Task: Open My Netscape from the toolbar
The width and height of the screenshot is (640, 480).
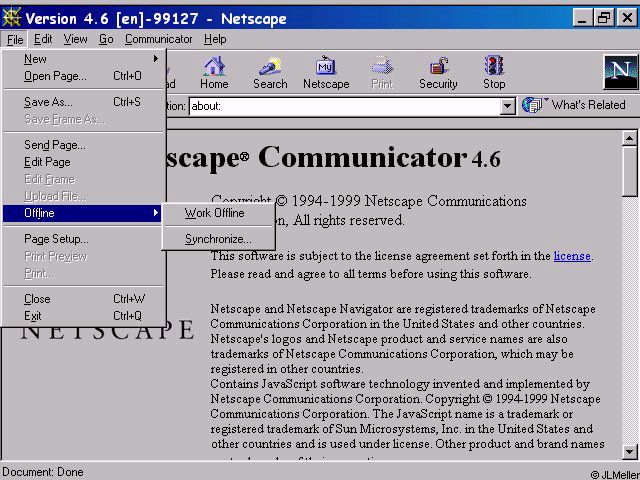Action: (x=326, y=72)
